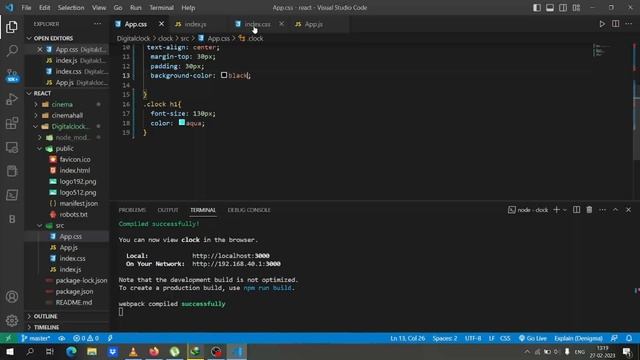Image resolution: width=640 pixels, height=360 pixels.
Task: Open the Extensions view
Action: coord(12,123)
